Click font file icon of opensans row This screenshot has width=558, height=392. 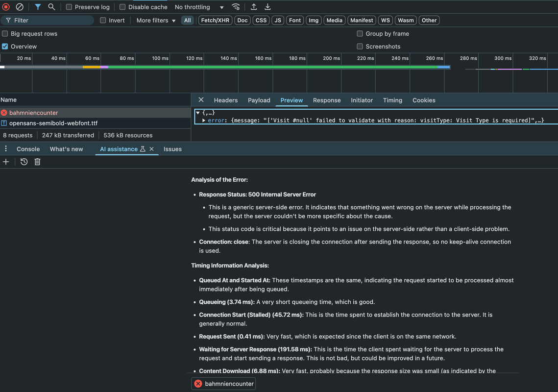pos(4,123)
